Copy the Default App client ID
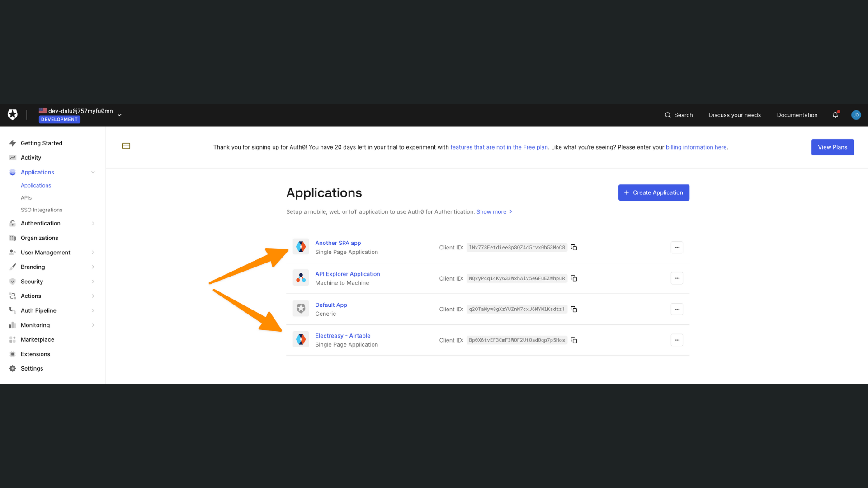Viewport: 868px width, 488px height. coord(574,309)
